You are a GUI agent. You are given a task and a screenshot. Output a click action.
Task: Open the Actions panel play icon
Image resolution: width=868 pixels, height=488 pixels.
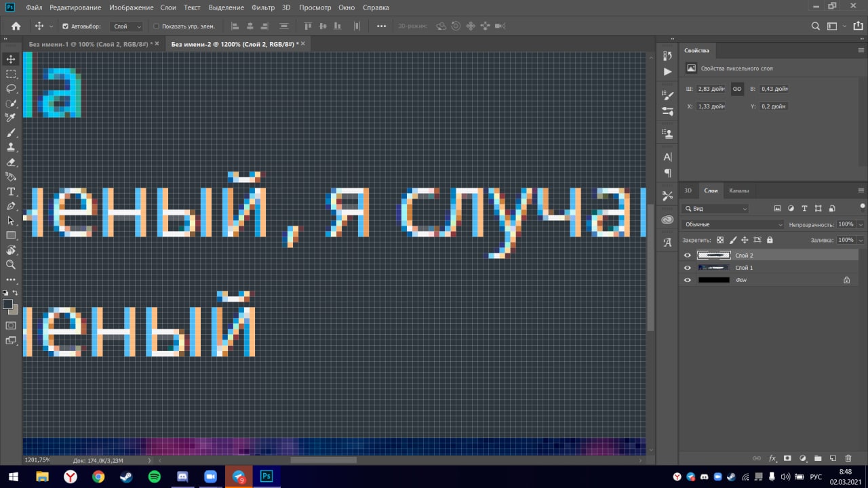pos(667,71)
